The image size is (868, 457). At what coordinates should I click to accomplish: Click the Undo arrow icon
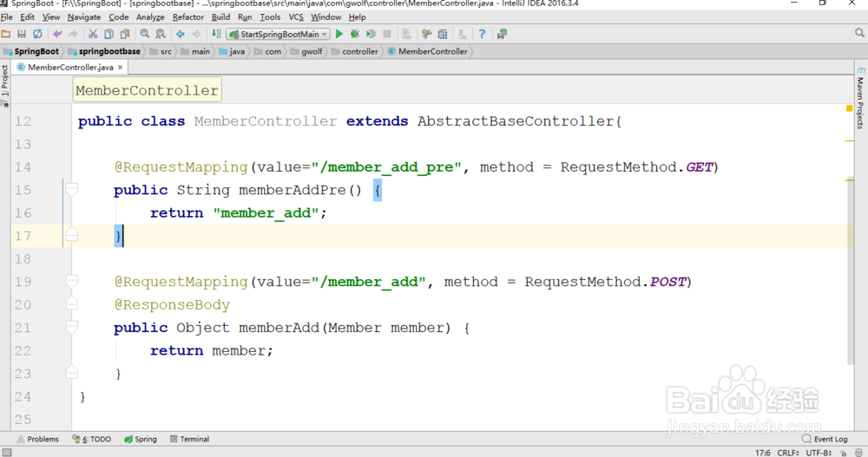click(x=57, y=35)
